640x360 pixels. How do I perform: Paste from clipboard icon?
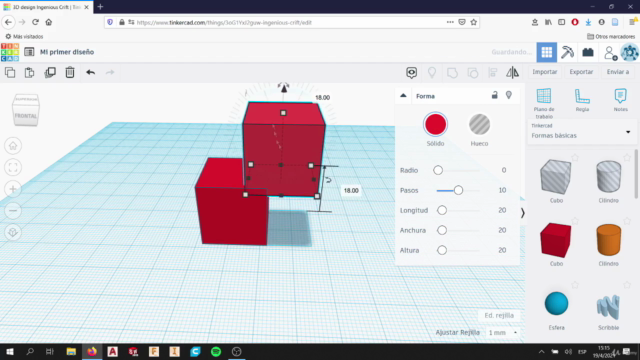(x=29, y=73)
